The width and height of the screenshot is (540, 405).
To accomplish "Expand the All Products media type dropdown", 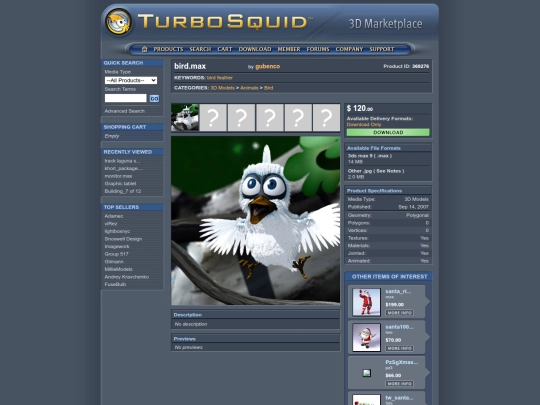I will point(131,80).
